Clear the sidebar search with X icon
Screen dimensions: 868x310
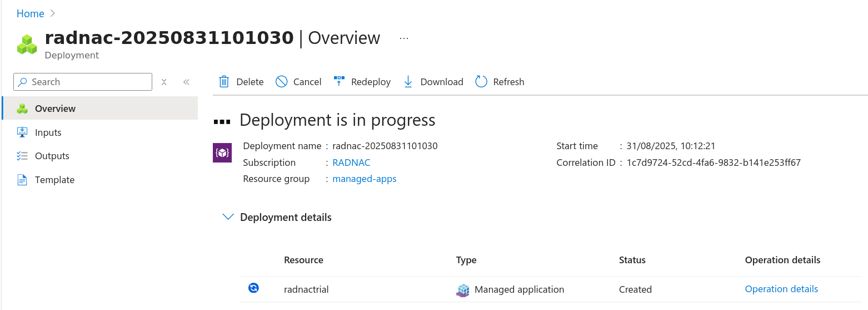pyautogui.click(x=164, y=82)
